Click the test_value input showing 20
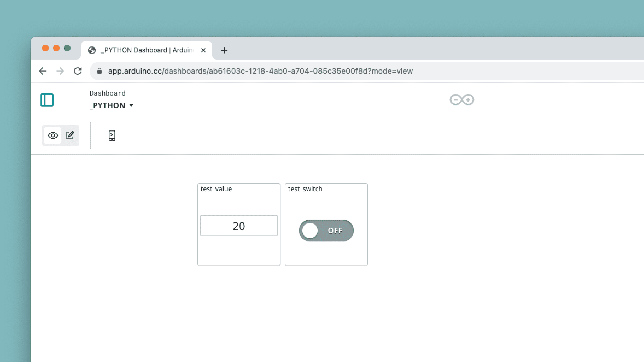 tap(238, 226)
